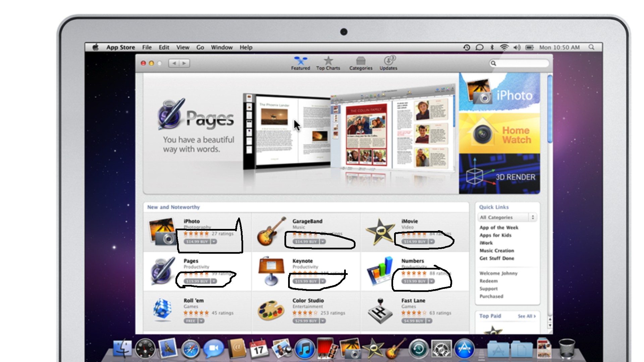This screenshot has height=362, width=644.
Task: Expand All Categories dropdown in Quick Links
Action: click(507, 217)
